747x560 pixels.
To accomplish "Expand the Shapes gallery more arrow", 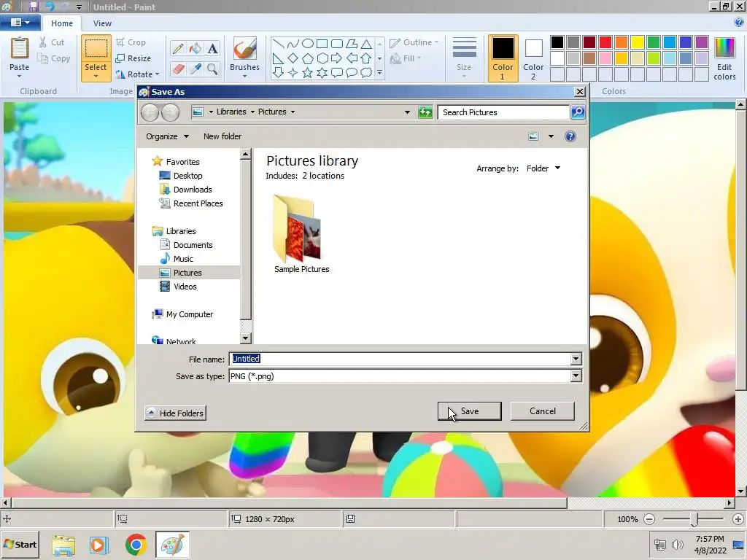I will point(379,72).
